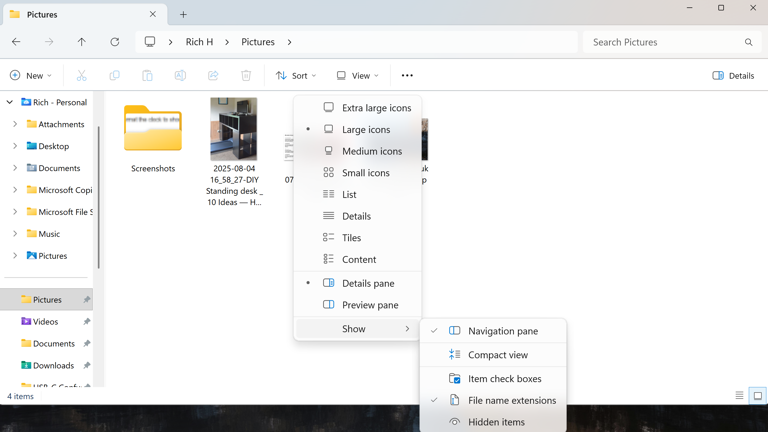The image size is (768, 432).
Task: Click the Share icon in toolbar
Action: click(x=213, y=75)
